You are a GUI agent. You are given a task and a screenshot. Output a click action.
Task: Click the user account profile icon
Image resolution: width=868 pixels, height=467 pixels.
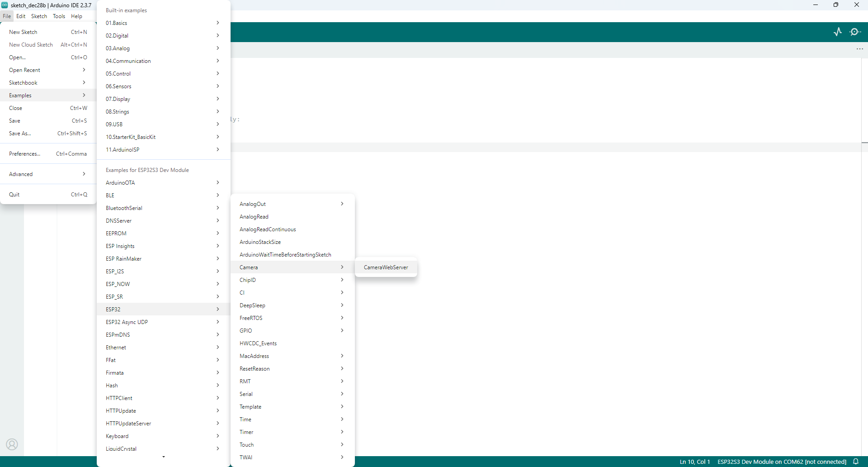click(12, 444)
